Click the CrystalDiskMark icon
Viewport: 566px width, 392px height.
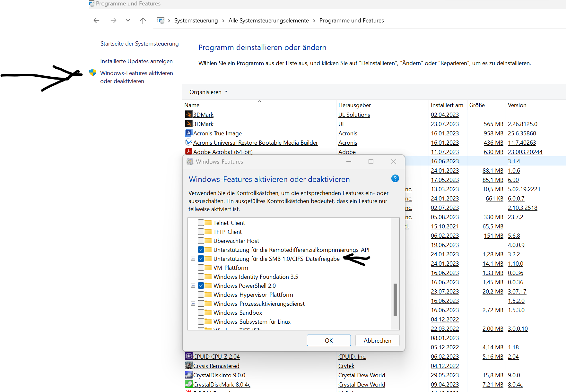tap(189, 384)
